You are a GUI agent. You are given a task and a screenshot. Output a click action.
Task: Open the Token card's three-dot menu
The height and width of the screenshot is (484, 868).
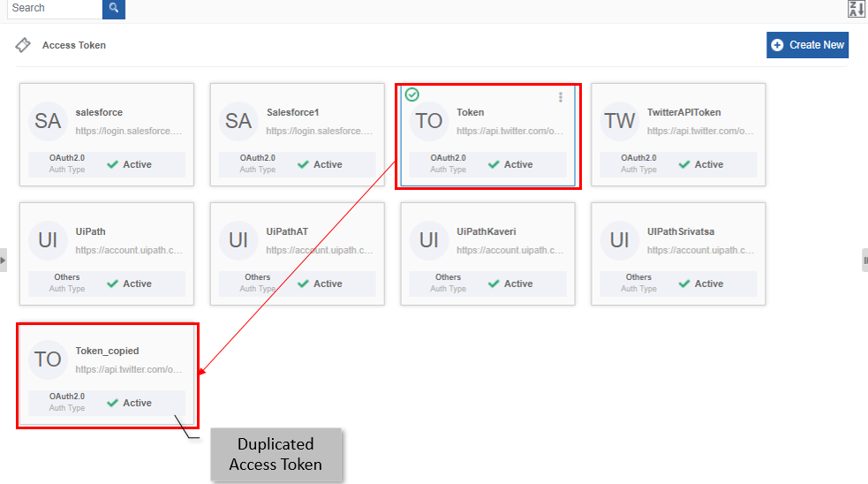tap(560, 97)
